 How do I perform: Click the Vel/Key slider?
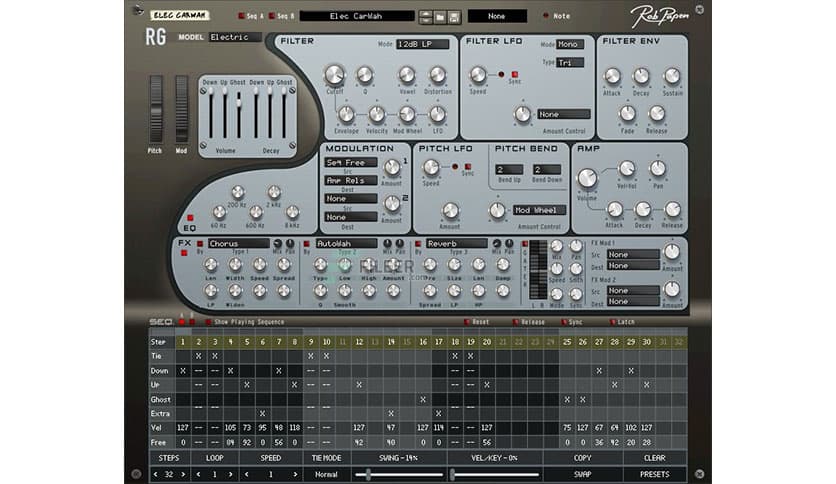495,474
